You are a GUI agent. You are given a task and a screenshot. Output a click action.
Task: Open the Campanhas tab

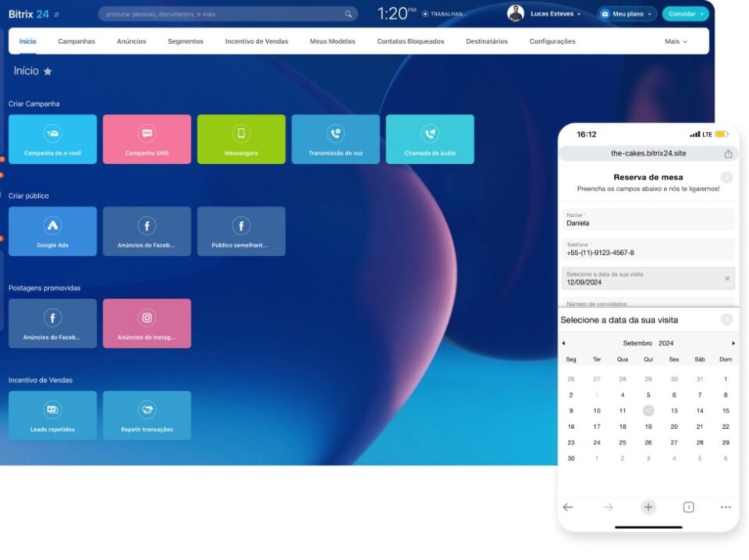click(x=76, y=41)
